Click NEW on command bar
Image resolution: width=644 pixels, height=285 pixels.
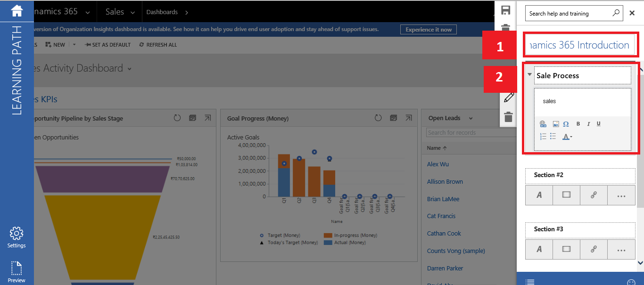[x=55, y=45]
